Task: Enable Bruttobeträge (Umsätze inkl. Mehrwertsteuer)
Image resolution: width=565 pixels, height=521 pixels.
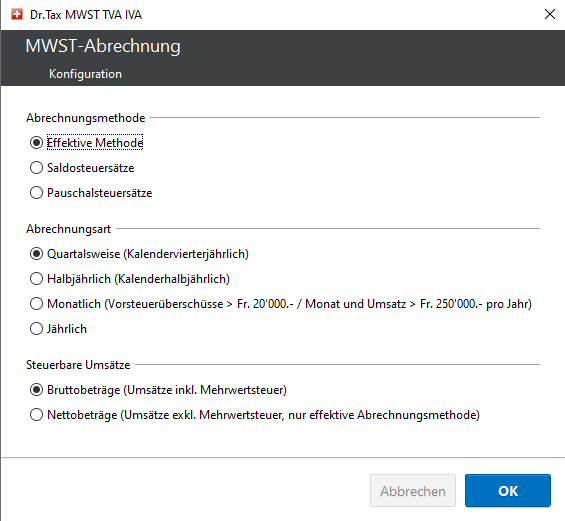Action: pyautogui.click(x=36, y=390)
